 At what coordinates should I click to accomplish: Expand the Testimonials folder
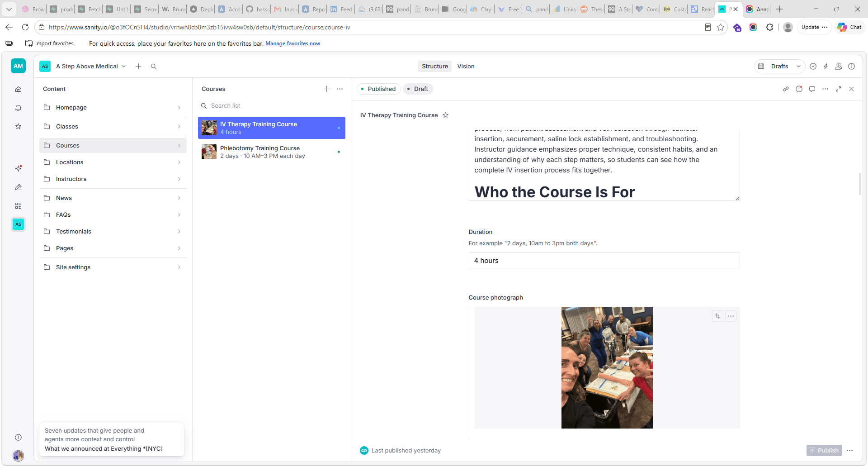pos(113,231)
